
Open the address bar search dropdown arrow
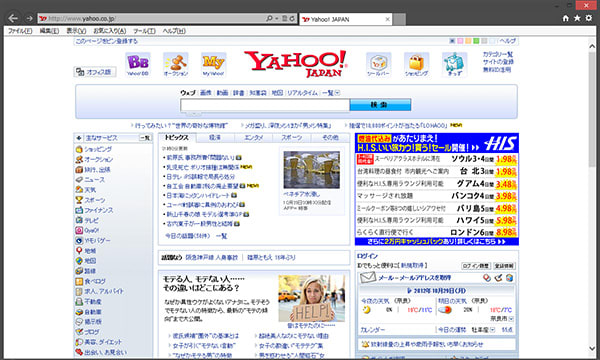(x=277, y=18)
